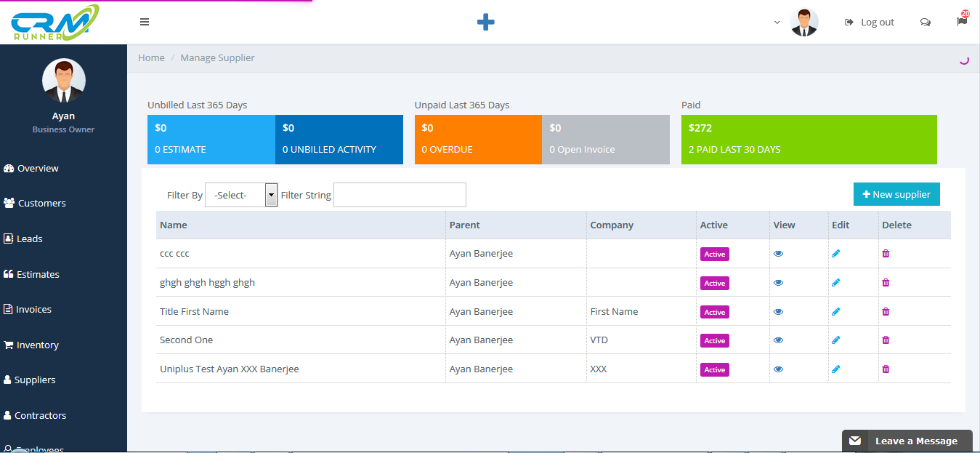Viewport: 980px width, 453px height.
Task: Navigate to Contractors in the sidebar
Action: 39,414
